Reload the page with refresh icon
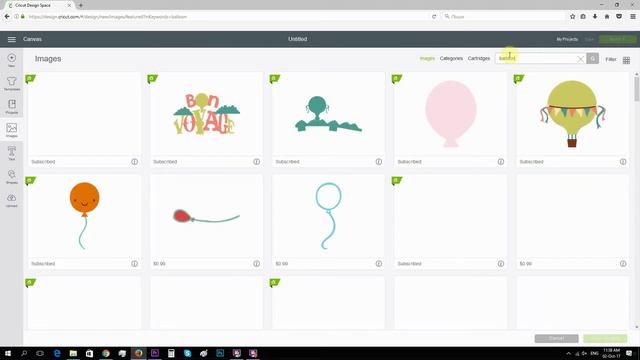 [x=434, y=17]
